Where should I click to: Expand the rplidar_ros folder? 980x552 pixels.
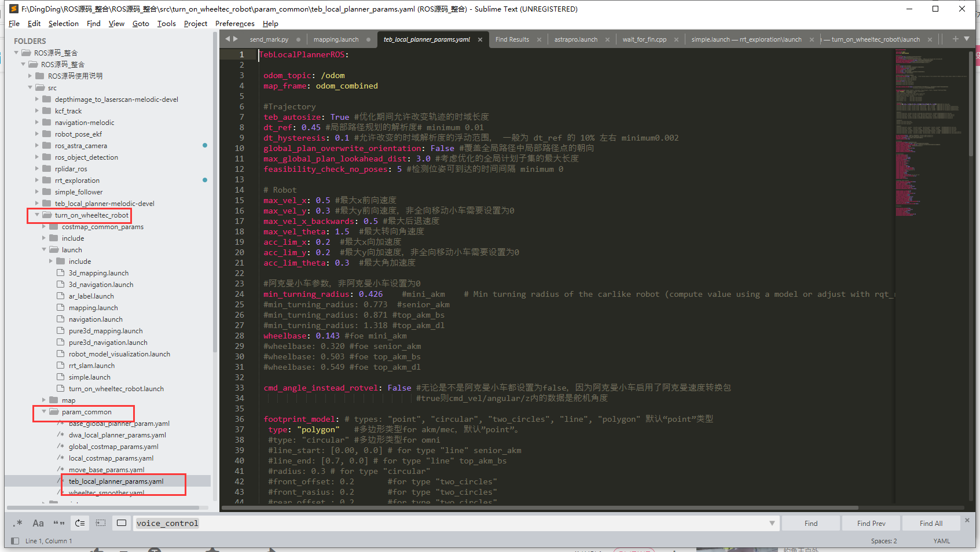click(x=37, y=169)
